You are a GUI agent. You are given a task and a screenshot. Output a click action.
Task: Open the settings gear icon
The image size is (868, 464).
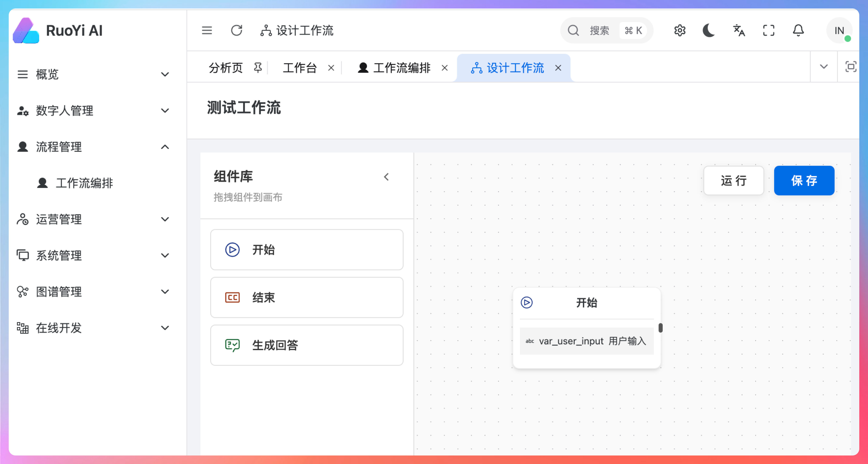[x=680, y=30]
